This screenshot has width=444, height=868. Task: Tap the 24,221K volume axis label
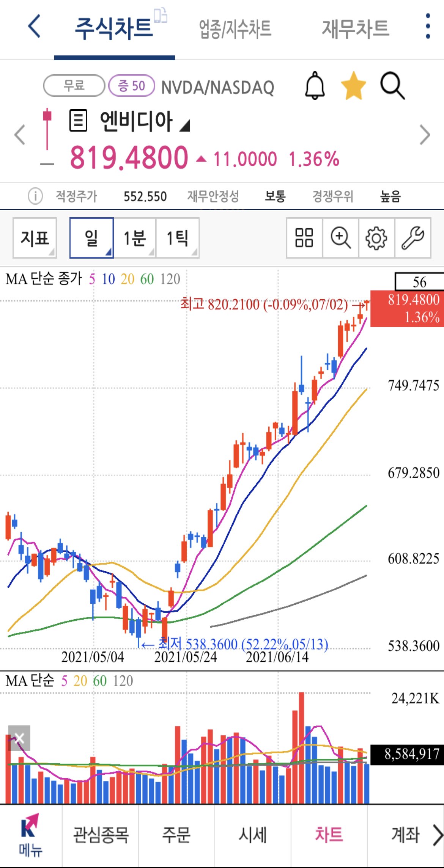[415, 698]
